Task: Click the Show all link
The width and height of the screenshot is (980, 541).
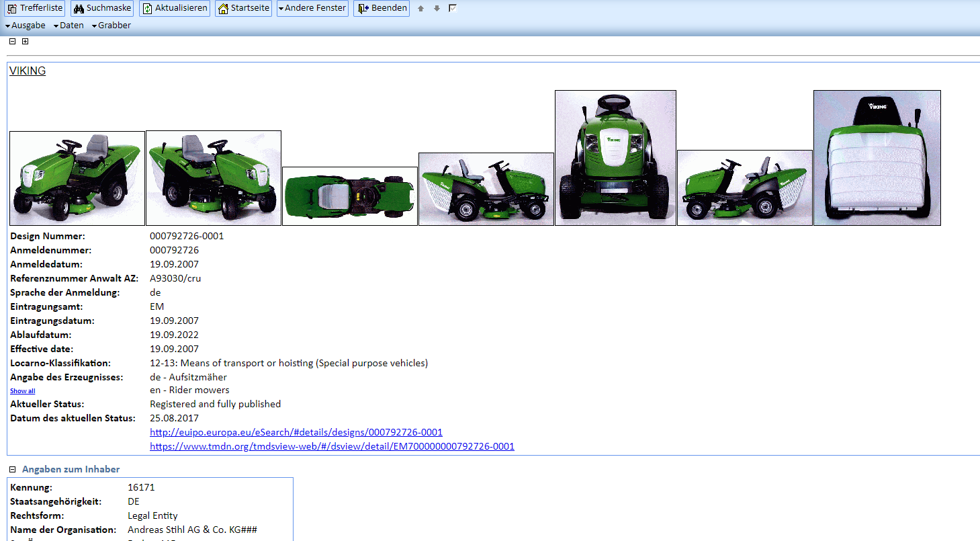Action: point(22,391)
